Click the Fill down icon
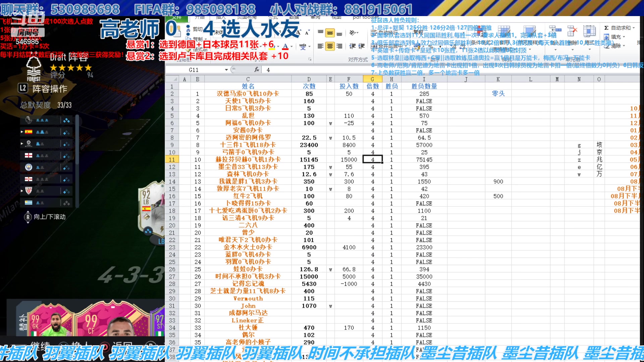This screenshot has width=644, height=362. (x=606, y=37)
